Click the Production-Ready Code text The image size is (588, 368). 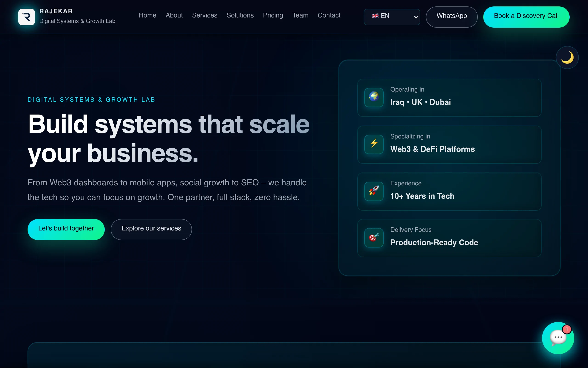tap(434, 242)
